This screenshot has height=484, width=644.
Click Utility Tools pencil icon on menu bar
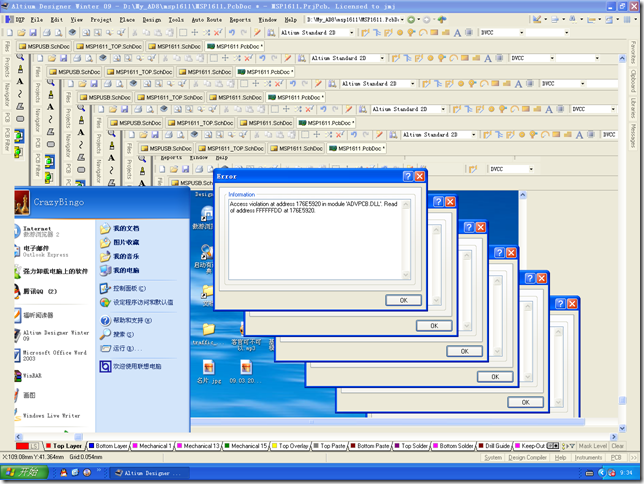[x=537, y=19]
